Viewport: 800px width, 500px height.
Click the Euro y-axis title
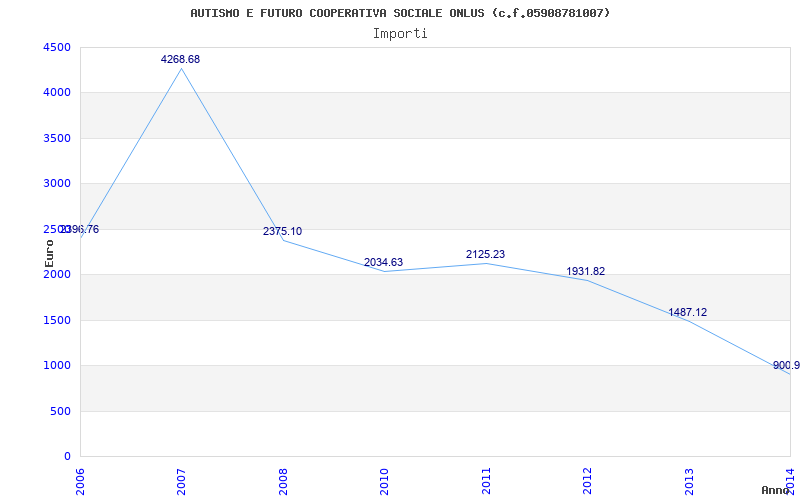pos(49,254)
